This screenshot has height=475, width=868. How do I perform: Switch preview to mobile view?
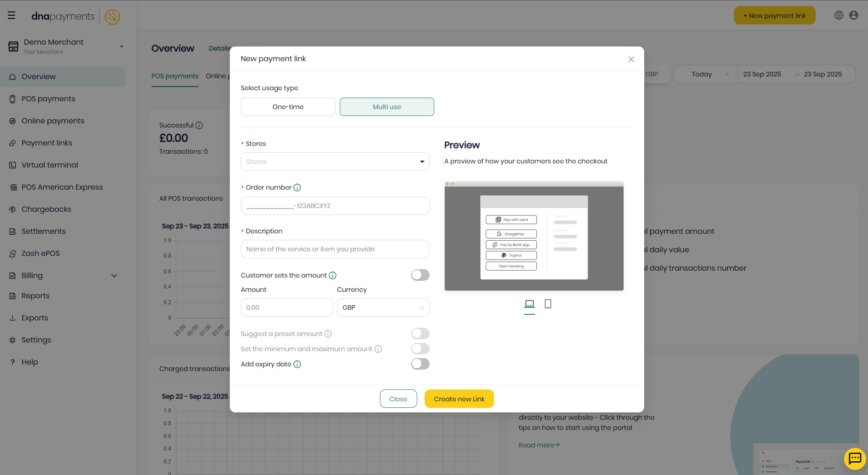[x=548, y=304]
